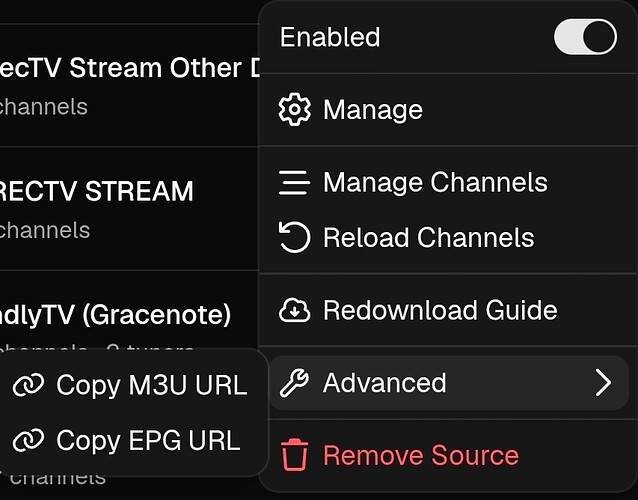Click the Redownload Guide cloud icon
Viewport: 638px width, 500px height.
[x=295, y=310]
